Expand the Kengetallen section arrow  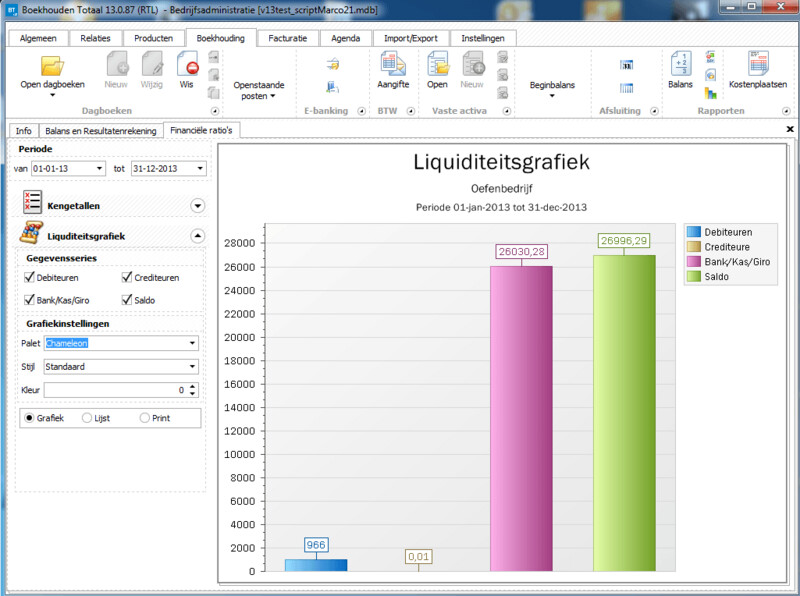pyautogui.click(x=197, y=206)
